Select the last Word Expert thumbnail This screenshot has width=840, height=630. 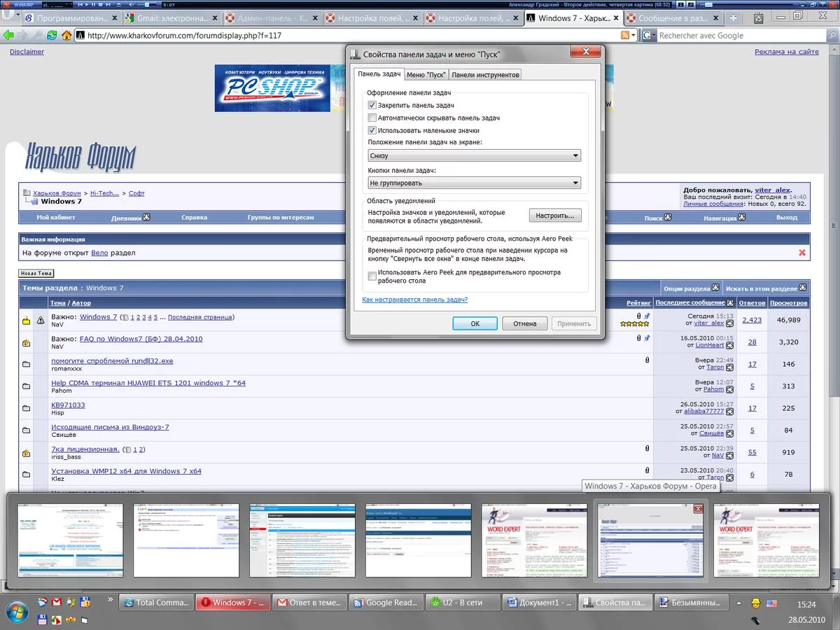(x=766, y=540)
